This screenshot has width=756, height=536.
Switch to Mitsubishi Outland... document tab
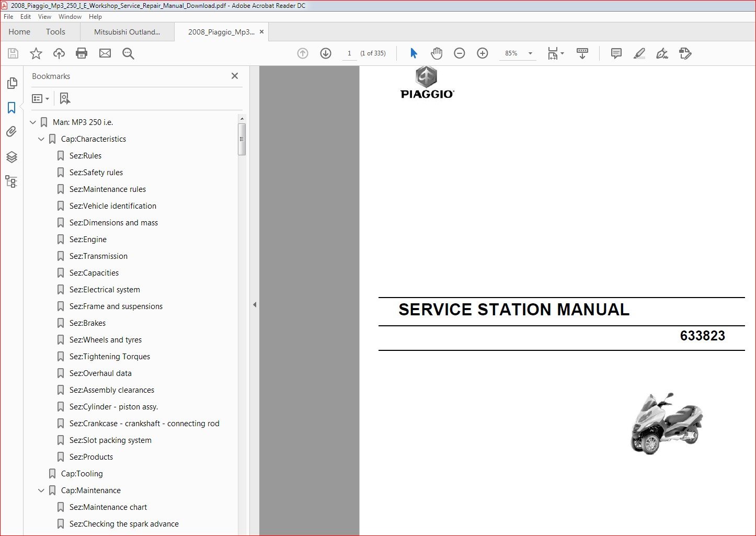click(x=127, y=32)
